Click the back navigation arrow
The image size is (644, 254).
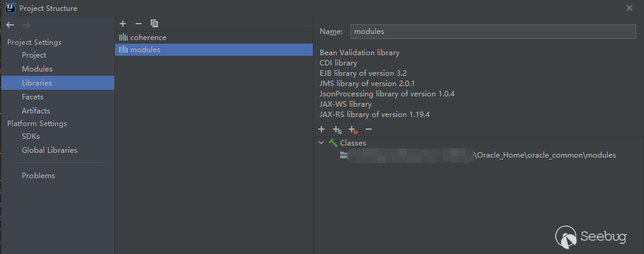pos(10,25)
